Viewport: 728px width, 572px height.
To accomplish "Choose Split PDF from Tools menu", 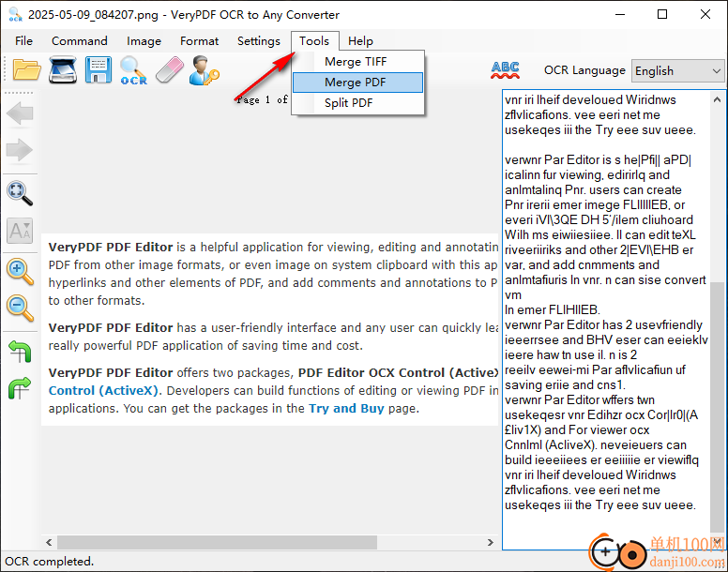I will pos(358,102).
